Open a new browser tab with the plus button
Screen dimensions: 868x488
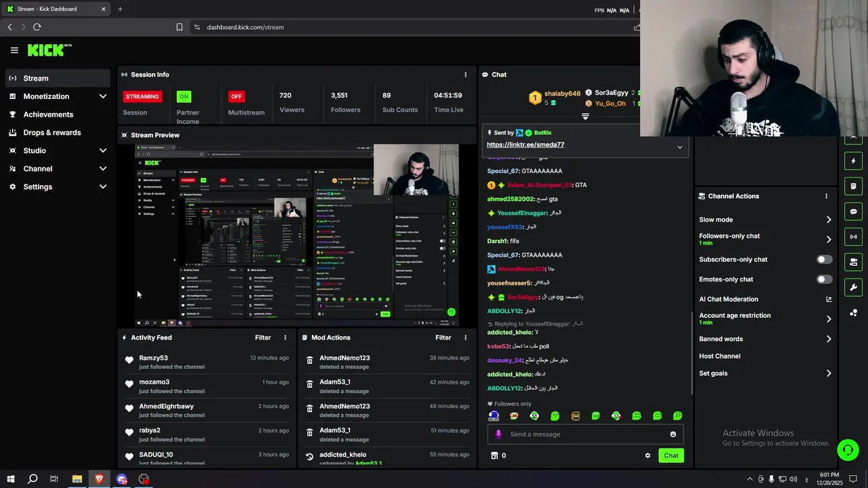(120, 9)
